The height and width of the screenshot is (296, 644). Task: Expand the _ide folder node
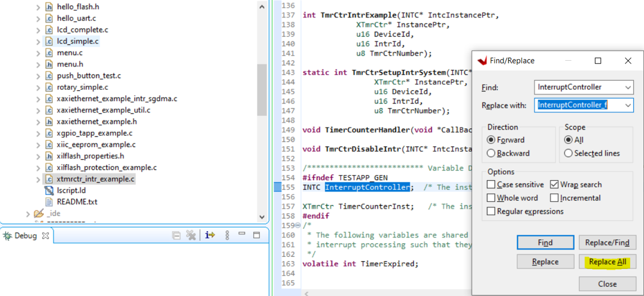[27, 214]
